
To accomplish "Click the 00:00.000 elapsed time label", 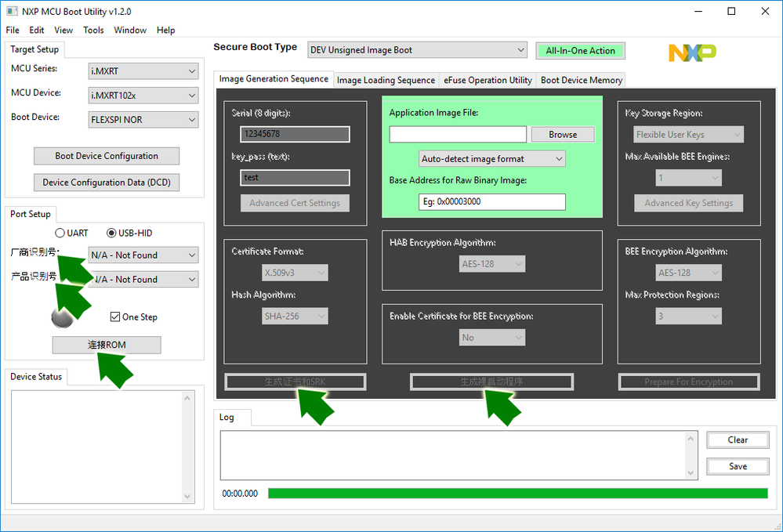I will [240, 494].
